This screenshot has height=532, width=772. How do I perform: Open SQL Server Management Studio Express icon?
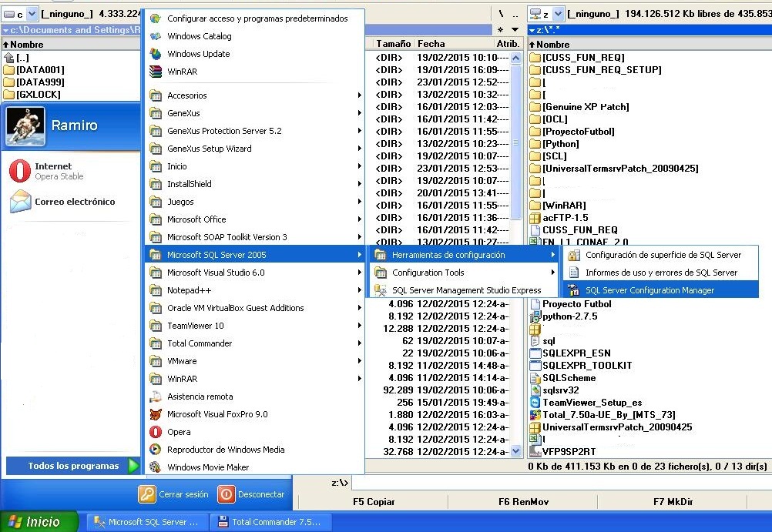click(380, 290)
